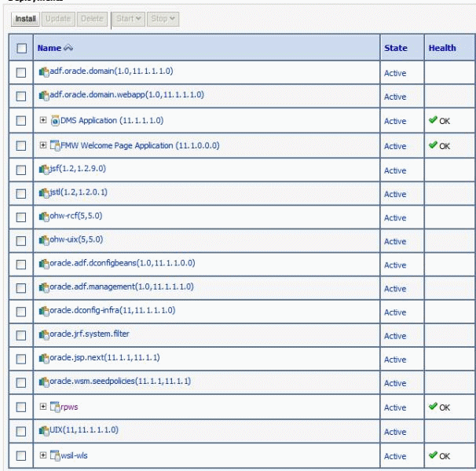The image size is (476, 471).
Task: Open the oracle.adf.dconfigbeans(1.0,11.1.1.0.0) link
Action: point(123,263)
